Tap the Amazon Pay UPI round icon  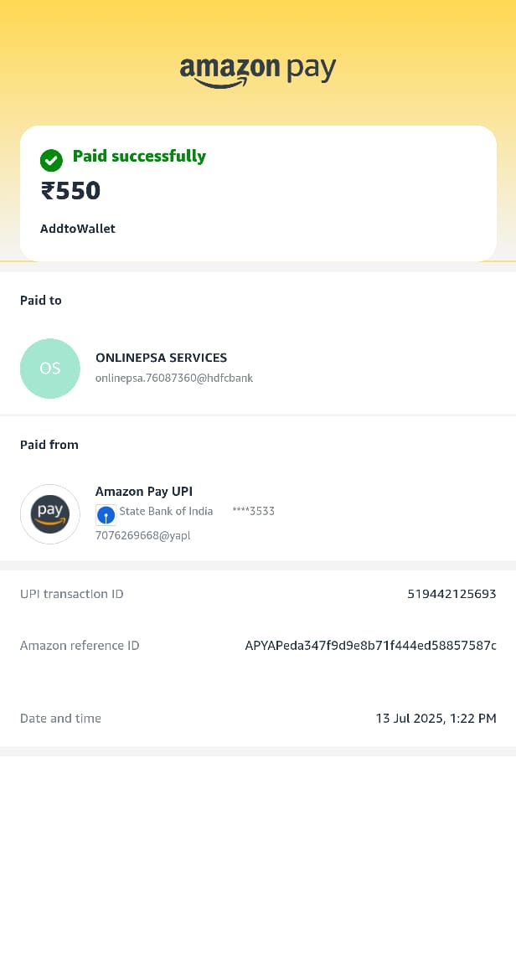coord(50,514)
